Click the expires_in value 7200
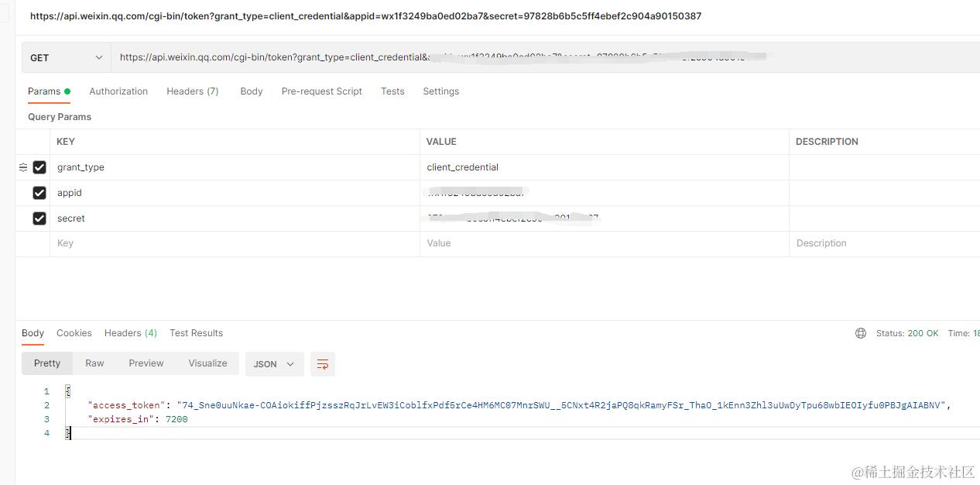The width and height of the screenshot is (980, 485). click(176, 419)
